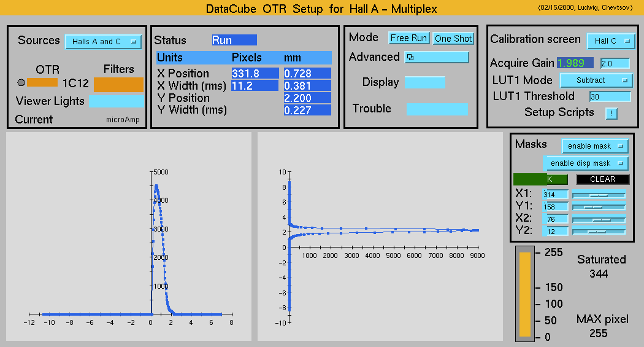This screenshot has height=347, width=644.
Task: Click the orange Filters button
Action: 118,84
